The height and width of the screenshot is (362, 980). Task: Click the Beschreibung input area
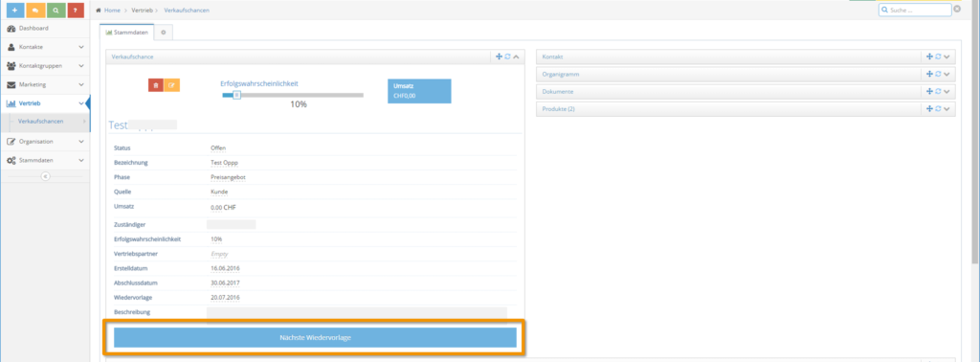[x=357, y=312]
